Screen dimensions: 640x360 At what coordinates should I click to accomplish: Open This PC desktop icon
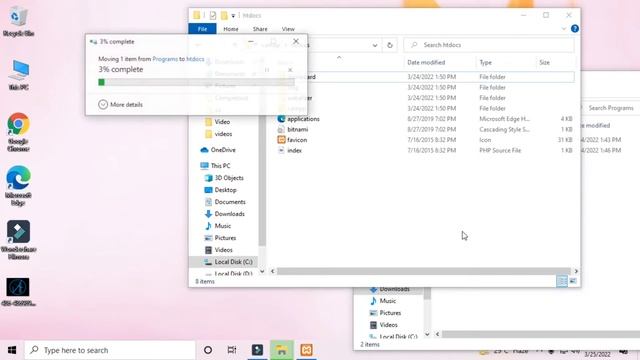(18, 75)
